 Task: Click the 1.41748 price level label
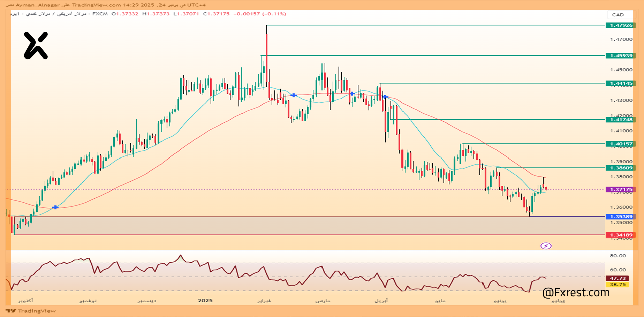pos(621,120)
